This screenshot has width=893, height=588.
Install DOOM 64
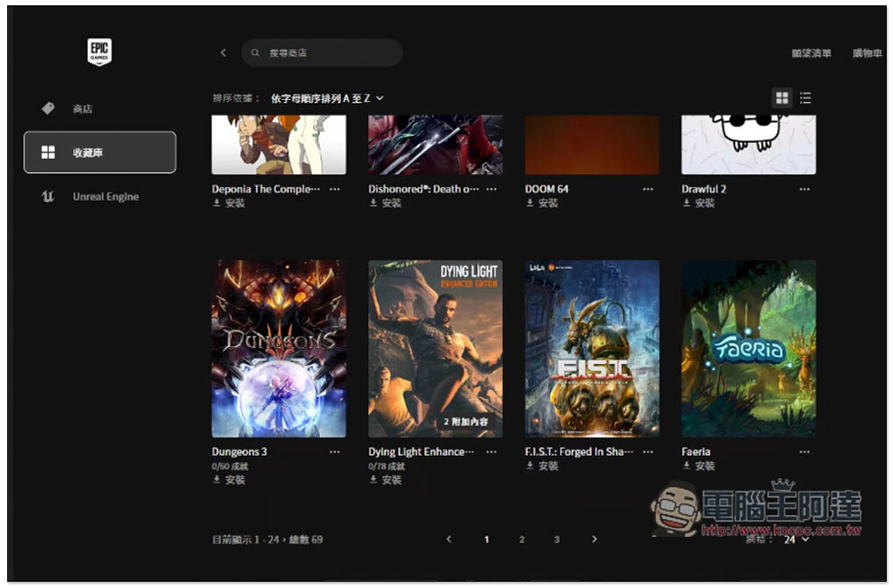coord(542,203)
